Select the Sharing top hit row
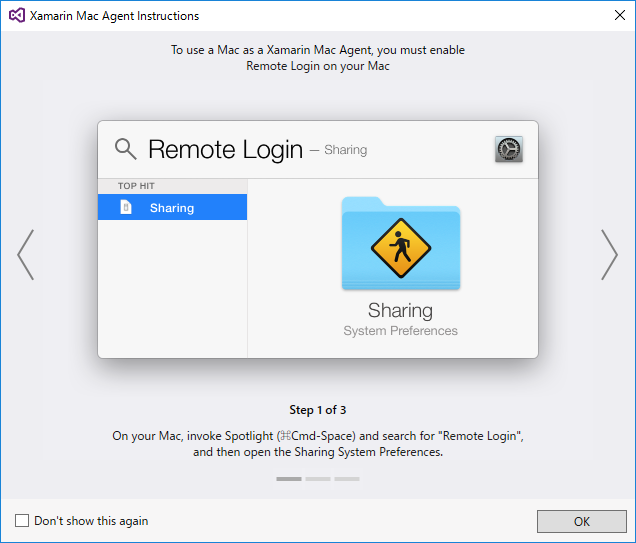This screenshot has width=636, height=543. click(172, 207)
